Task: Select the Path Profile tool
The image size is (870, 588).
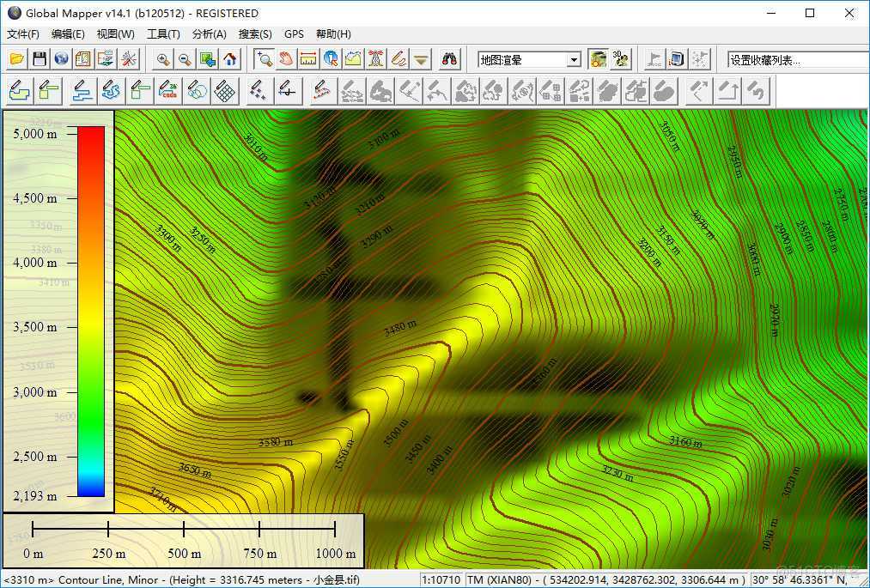Action: point(351,60)
